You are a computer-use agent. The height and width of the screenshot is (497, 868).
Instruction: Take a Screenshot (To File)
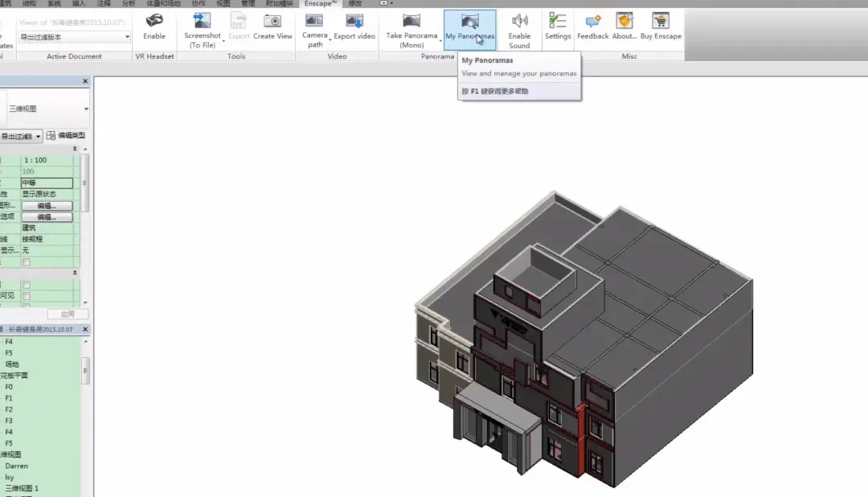click(202, 30)
